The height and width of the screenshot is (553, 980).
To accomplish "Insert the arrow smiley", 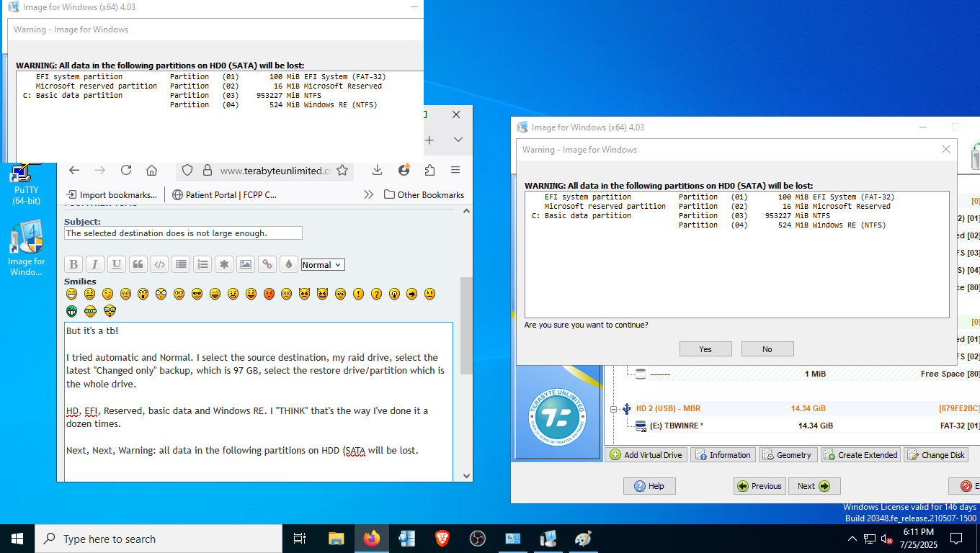I will coord(411,294).
